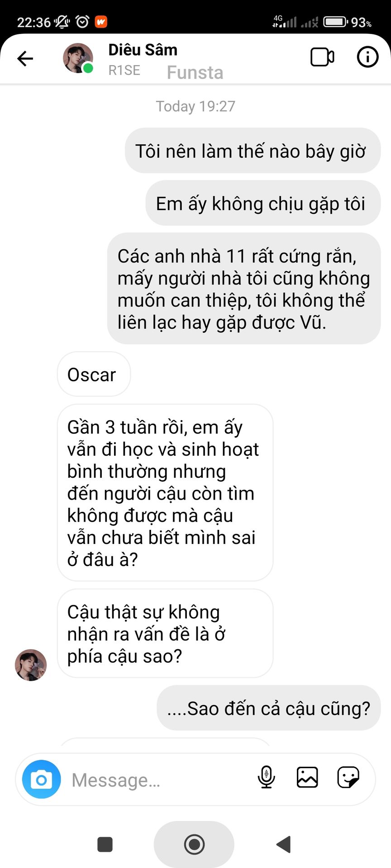Open Diêu Sâm profile picture in header

tap(78, 58)
